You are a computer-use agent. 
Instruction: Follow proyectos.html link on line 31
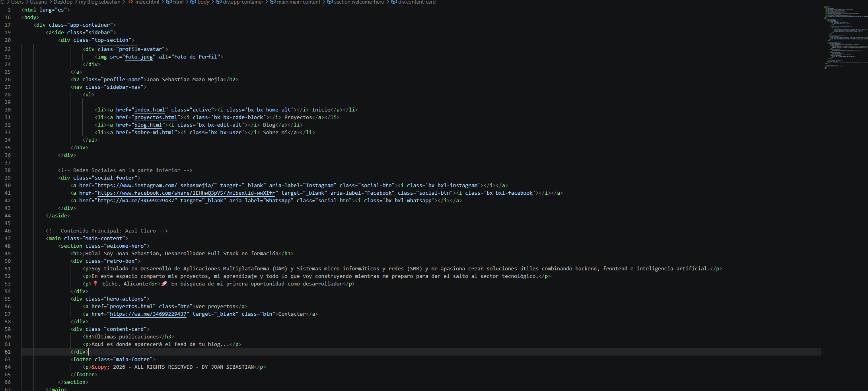click(x=156, y=117)
